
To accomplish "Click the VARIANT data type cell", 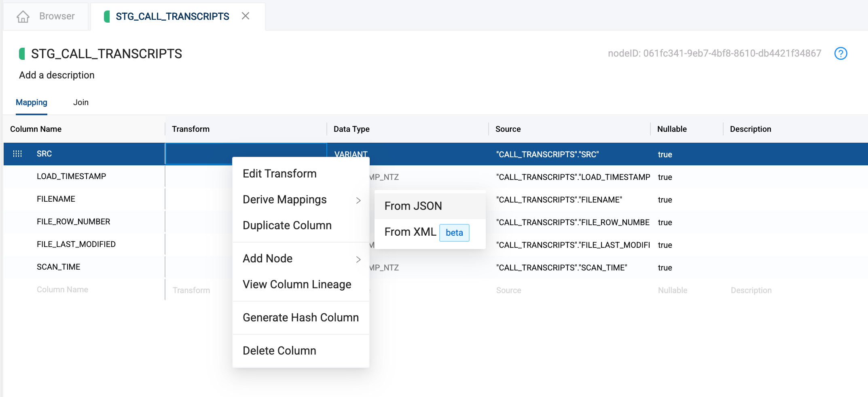I will click(x=351, y=154).
